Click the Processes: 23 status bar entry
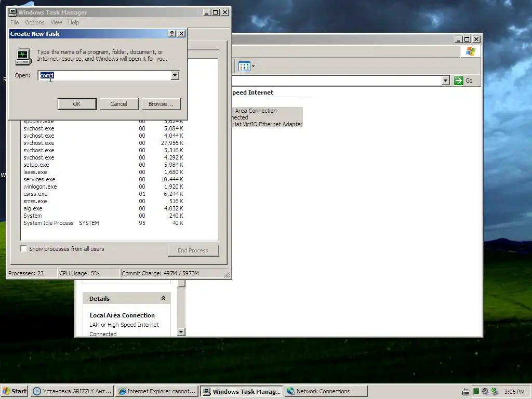532x399 pixels. [32, 273]
